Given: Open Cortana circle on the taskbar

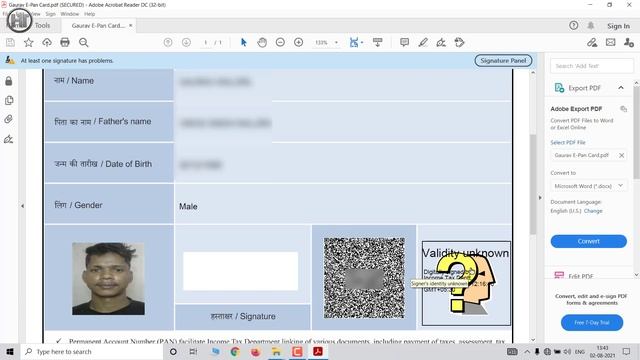Looking at the screenshot, I should point(173,351).
